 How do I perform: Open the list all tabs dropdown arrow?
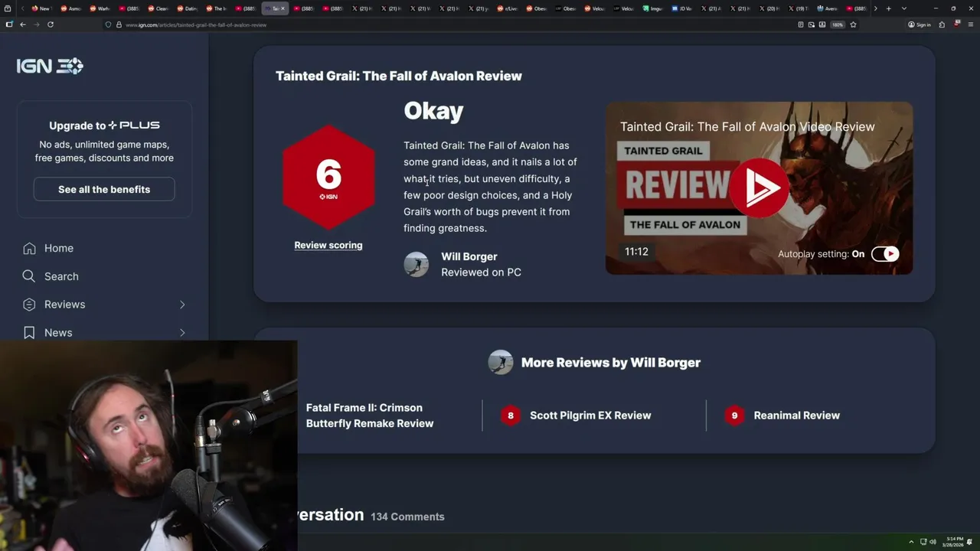tap(904, 8)
